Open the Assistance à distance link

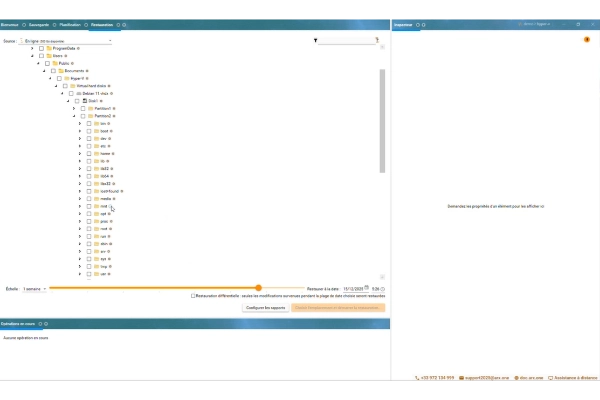tap(571, 378)
